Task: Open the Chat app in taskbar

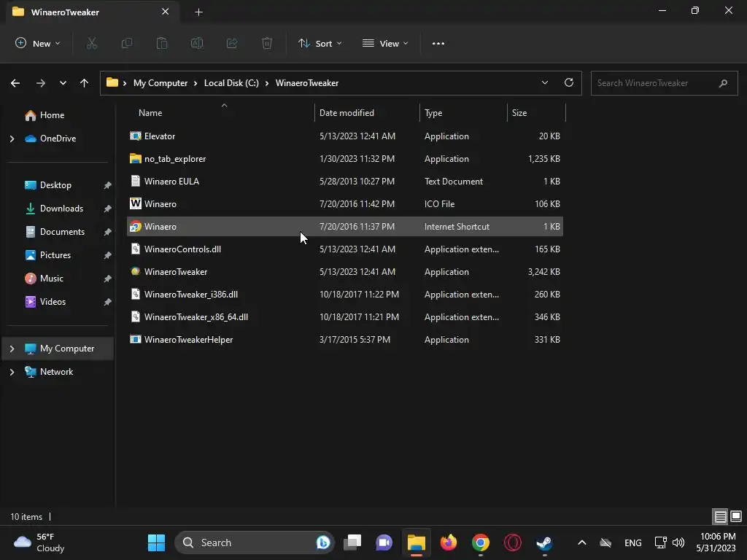Action: coord(384,542)
